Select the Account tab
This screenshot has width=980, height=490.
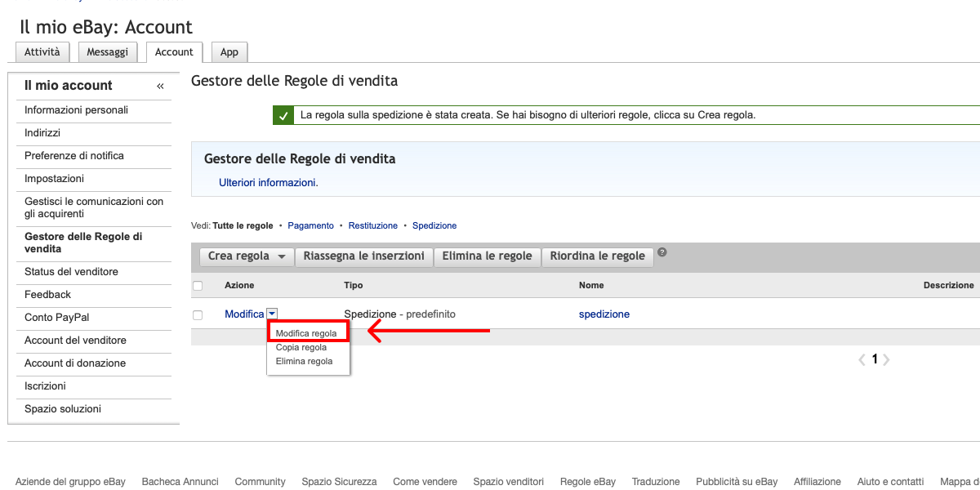tap(174, 52)
